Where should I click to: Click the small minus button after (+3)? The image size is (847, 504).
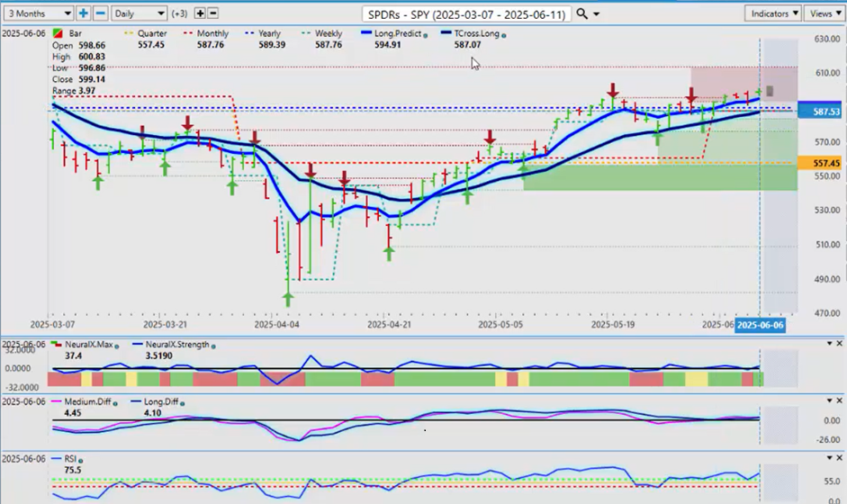(x=212, y=13)
